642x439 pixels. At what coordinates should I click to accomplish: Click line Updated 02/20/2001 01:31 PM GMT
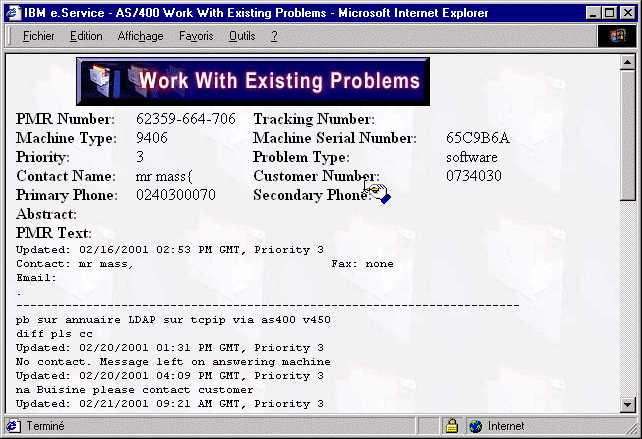click(x=170, y=348)
